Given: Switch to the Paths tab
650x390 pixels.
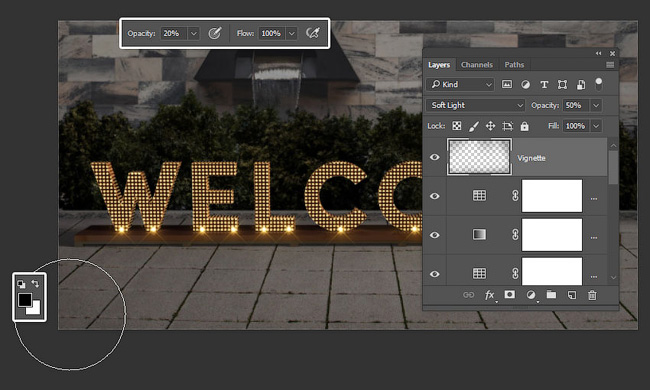Looking at the screenshot, I should coord(514,65).
